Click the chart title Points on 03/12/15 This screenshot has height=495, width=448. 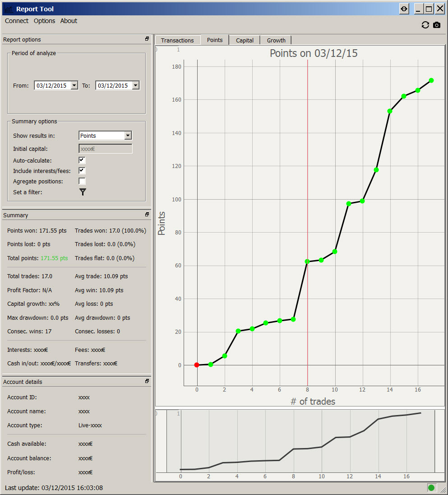(x=314, y=53)
